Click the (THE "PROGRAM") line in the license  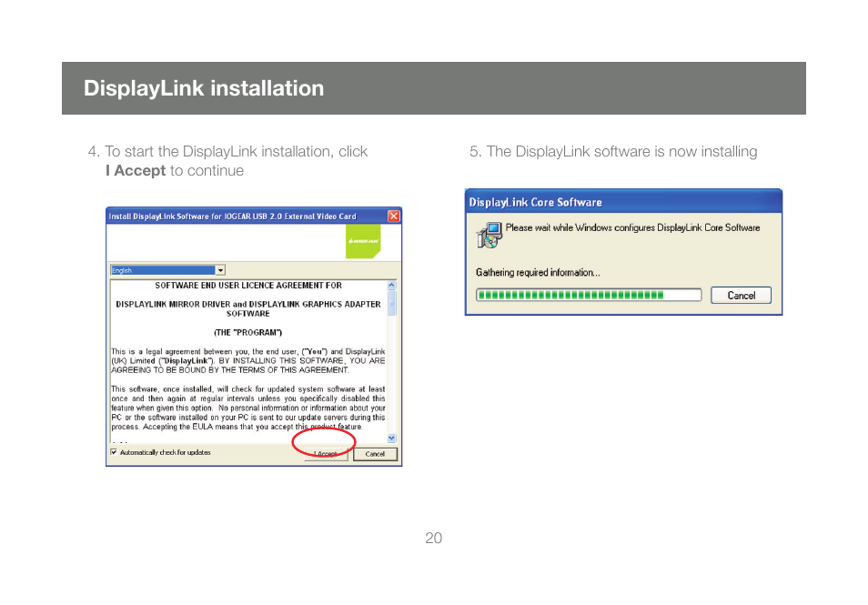248,333
